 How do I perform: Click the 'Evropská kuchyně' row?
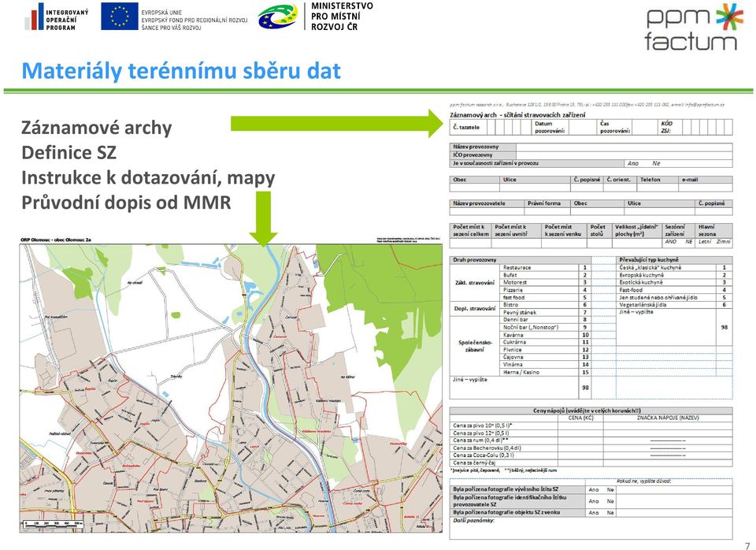pos(675,274)
